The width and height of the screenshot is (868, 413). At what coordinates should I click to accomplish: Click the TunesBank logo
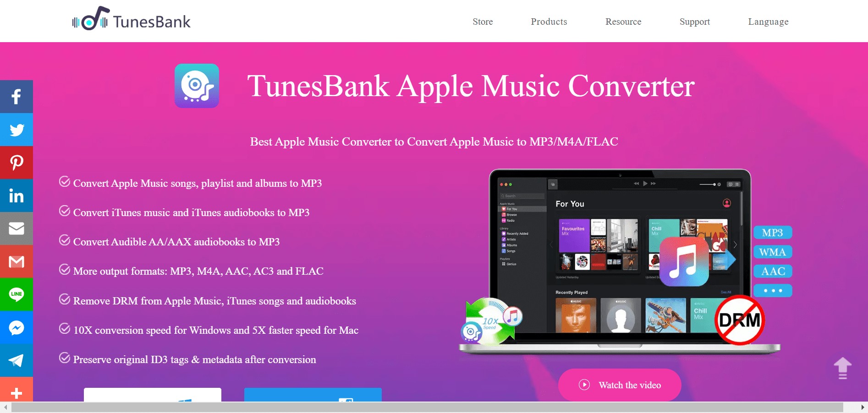point(131,19)
